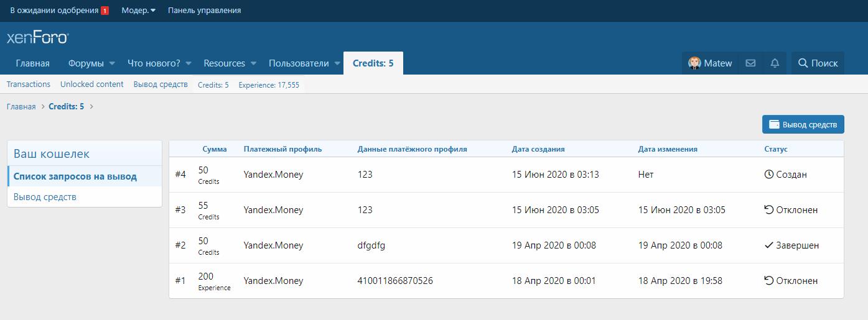Image resolution: width=868 pixels, height=320 pixels.
Task: Go to the Главная navigation tab
Action: click(33, 63)
